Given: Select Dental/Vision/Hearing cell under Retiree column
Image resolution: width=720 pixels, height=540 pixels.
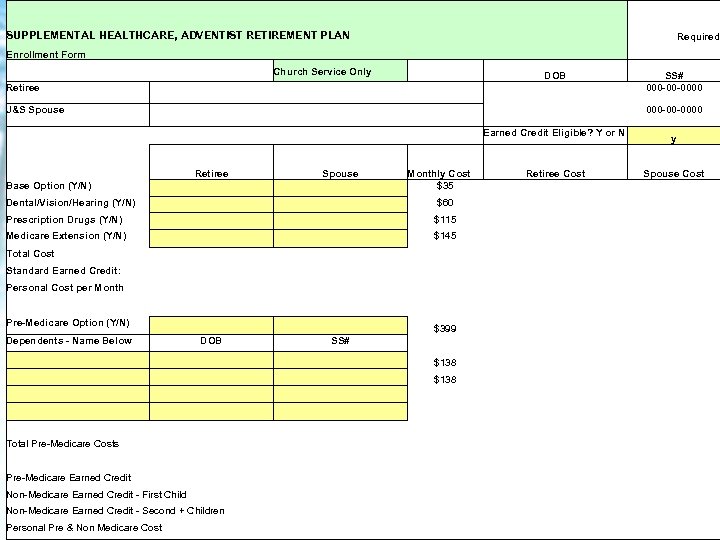Looking at the screenshot, I should click(211, 204).
